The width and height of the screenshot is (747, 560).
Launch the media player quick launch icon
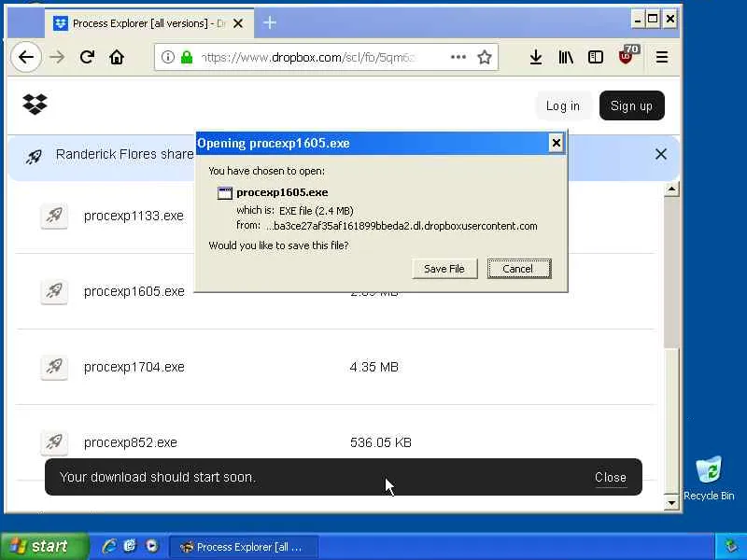point(152,546)
